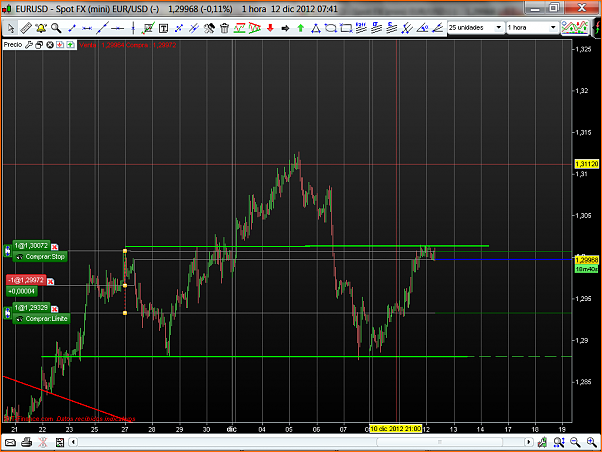Select the segment drawing tool

tap(72, 28)
